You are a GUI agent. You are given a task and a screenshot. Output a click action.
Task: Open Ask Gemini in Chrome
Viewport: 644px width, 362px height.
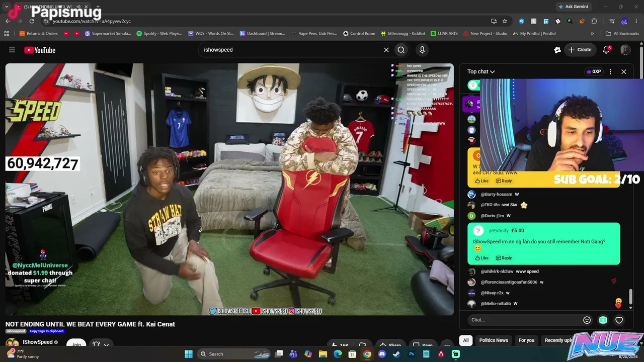573,7
